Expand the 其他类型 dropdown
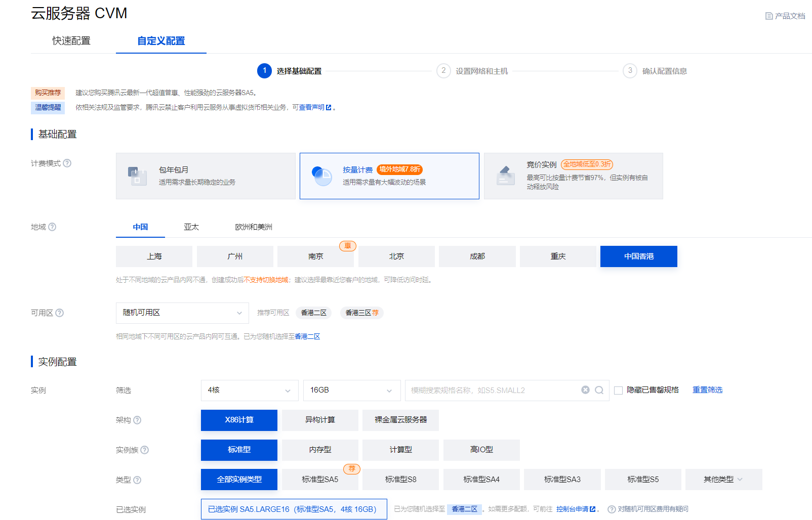 click(724, 480)
